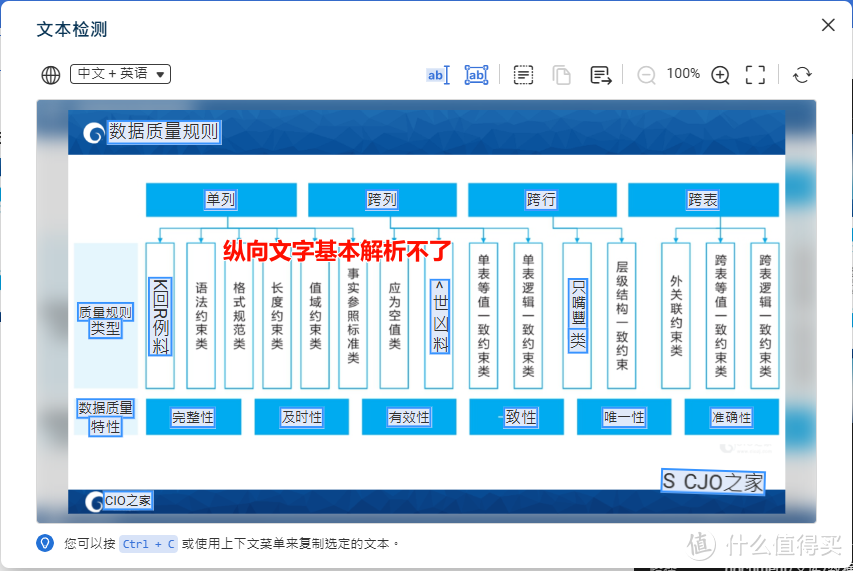The width and height of the screenshot is (853, 571).
Task: Select detected text 跨表
Action: tap(703, 200)
